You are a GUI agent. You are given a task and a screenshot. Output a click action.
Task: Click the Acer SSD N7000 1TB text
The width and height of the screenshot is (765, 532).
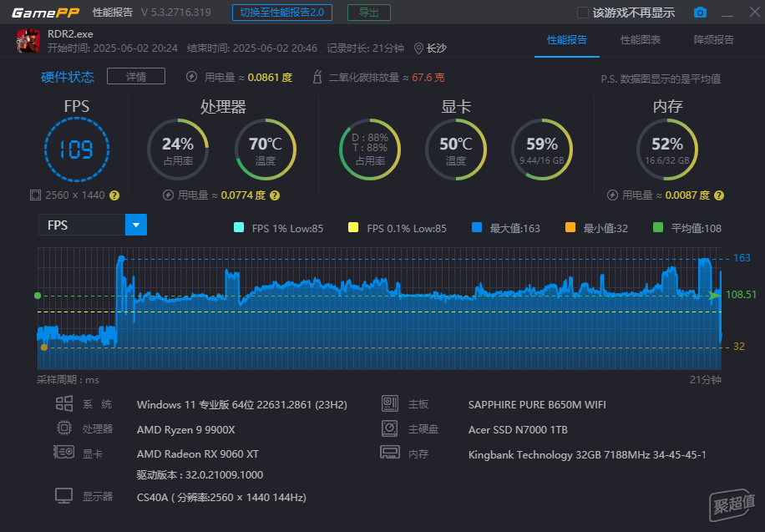(x=518, y=430)
